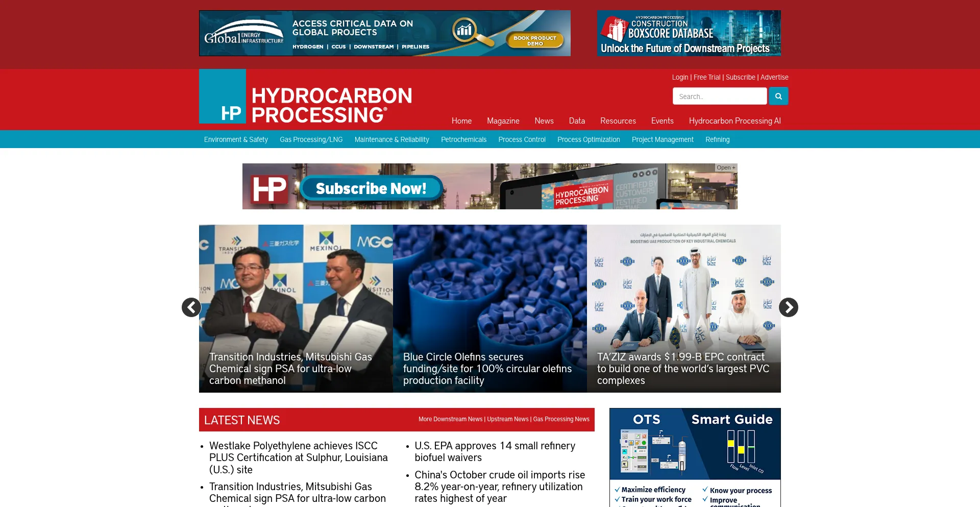Open Blue Circle Olefins story thumbnail
The width and height of the screenshot is (980, 507).
(489, 291)
